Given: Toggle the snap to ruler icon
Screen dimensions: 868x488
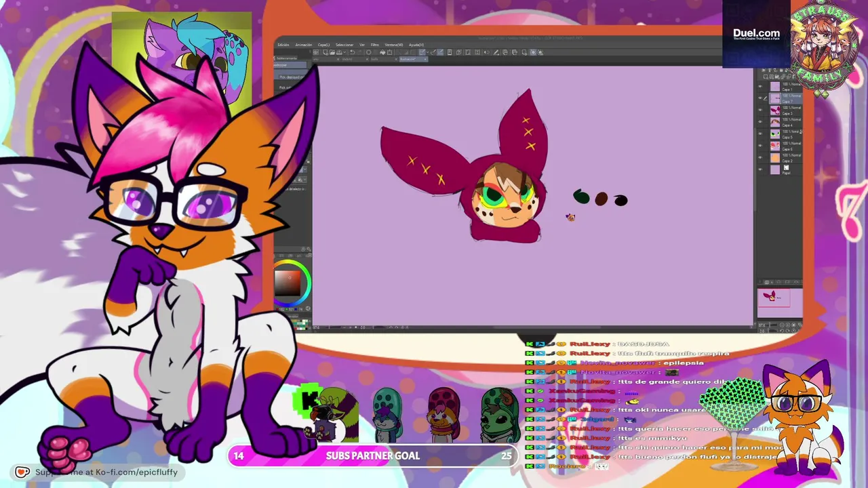Looking at the screenshot, I should (422, 52).
